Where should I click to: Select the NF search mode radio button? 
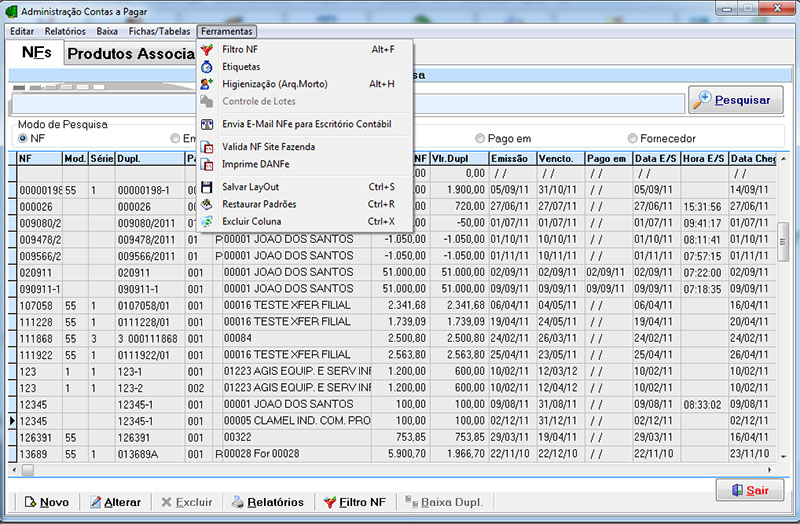point(23,138)
